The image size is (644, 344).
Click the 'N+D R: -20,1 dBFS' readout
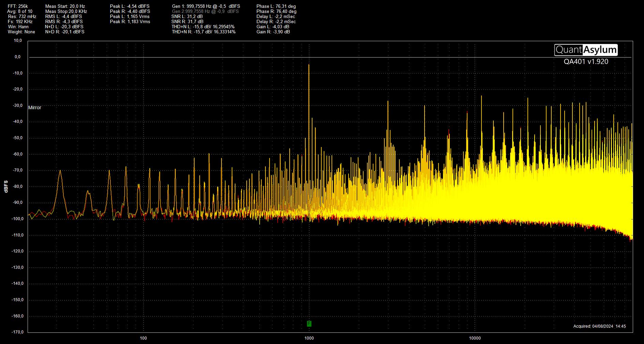[65, 32]
